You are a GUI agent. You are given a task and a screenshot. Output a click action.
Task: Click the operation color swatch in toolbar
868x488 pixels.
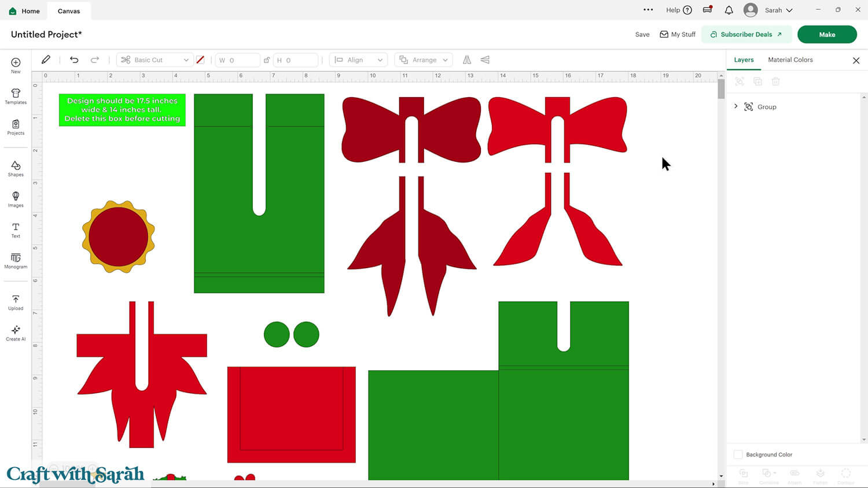point(200,60)
